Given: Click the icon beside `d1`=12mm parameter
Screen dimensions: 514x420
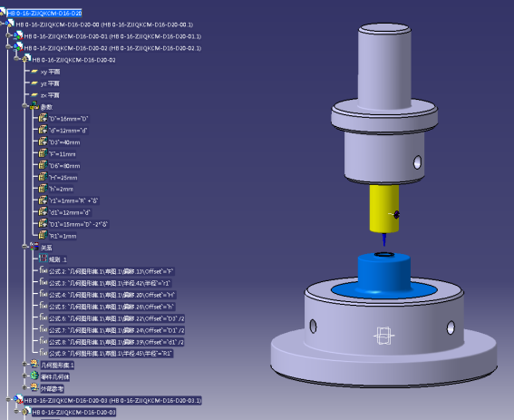Looking at the screenshot, I should point(43,212).
